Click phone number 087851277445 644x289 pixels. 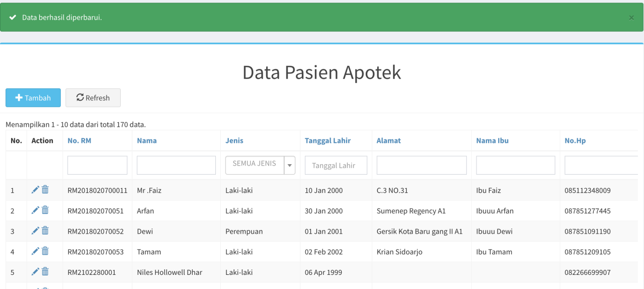point(588,211)
